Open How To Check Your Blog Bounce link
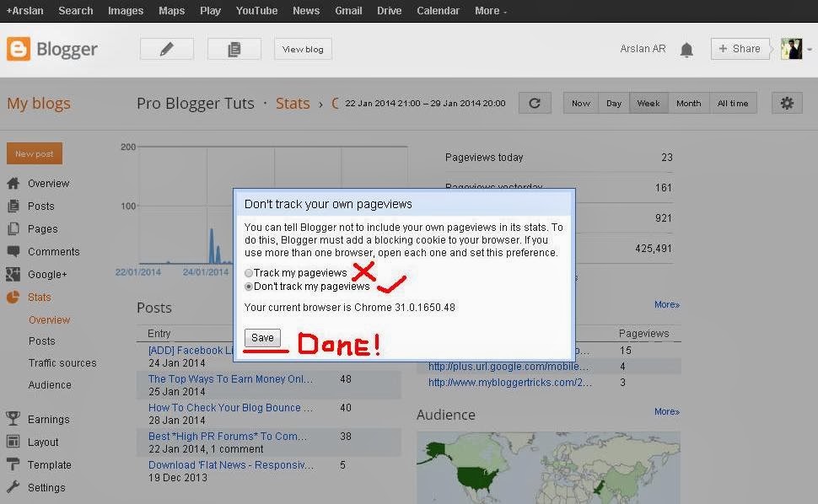Screen dimensions: 818x504 (x=230, y=408)
